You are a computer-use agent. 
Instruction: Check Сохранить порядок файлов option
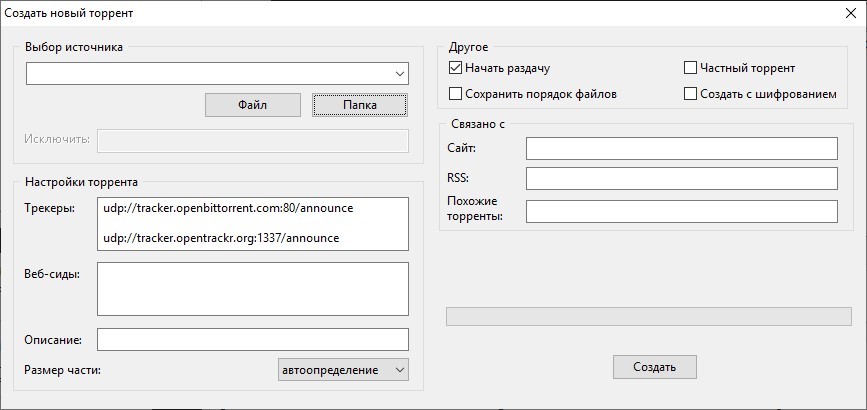pyautogui.click(x=456, y=94)
